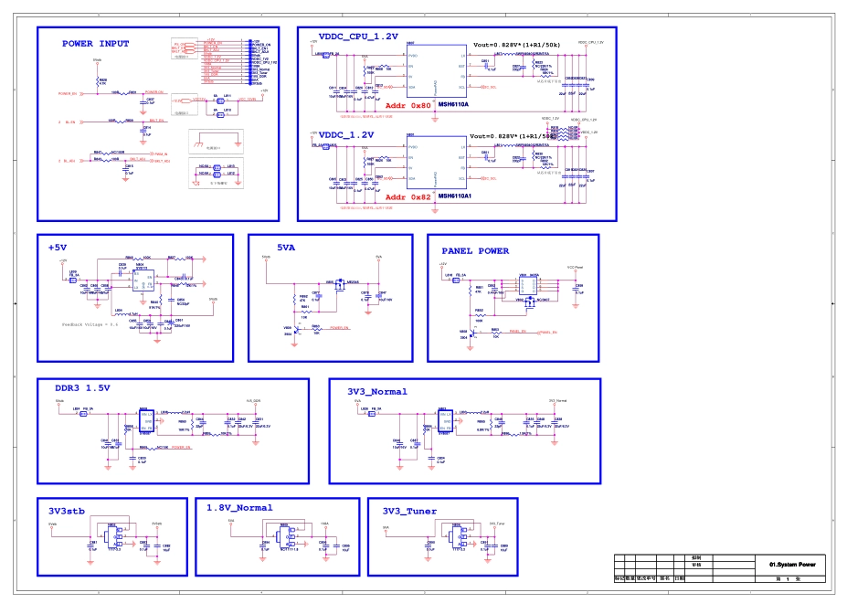
Task: Select the PANEL POWER heading text
Action: tap(475, 250)
